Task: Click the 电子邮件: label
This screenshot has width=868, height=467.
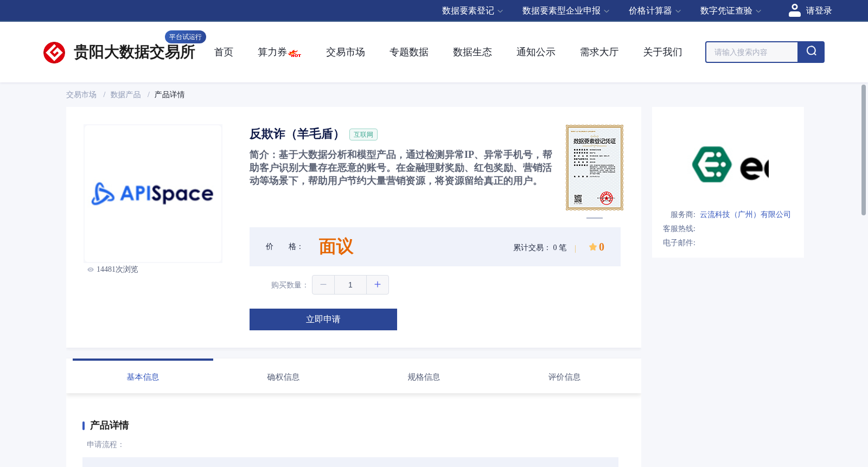Action: click(x=679, y=243)
